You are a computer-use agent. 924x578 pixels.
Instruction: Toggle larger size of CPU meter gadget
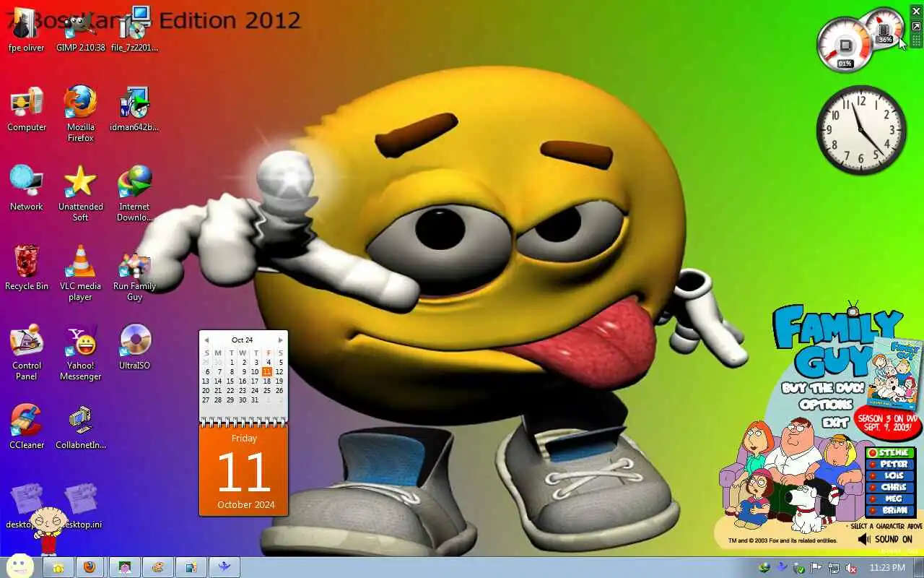point(916,26)
